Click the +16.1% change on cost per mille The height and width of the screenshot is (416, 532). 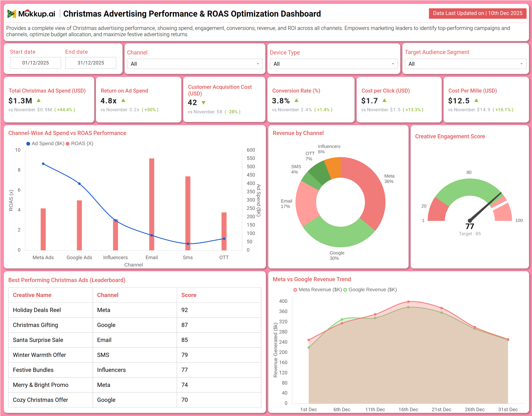(503, 110)
